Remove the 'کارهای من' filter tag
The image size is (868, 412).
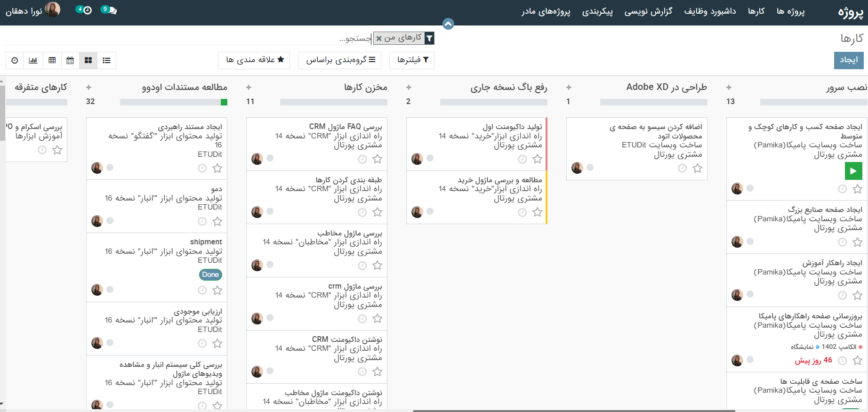[379, 39]
